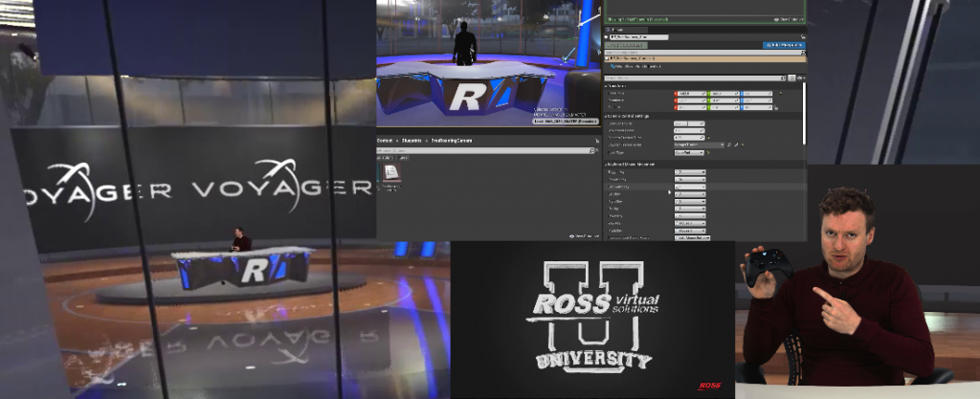Select the FreeRoamingCamera blueprint asset thumbnail

[x=390, y=173]
